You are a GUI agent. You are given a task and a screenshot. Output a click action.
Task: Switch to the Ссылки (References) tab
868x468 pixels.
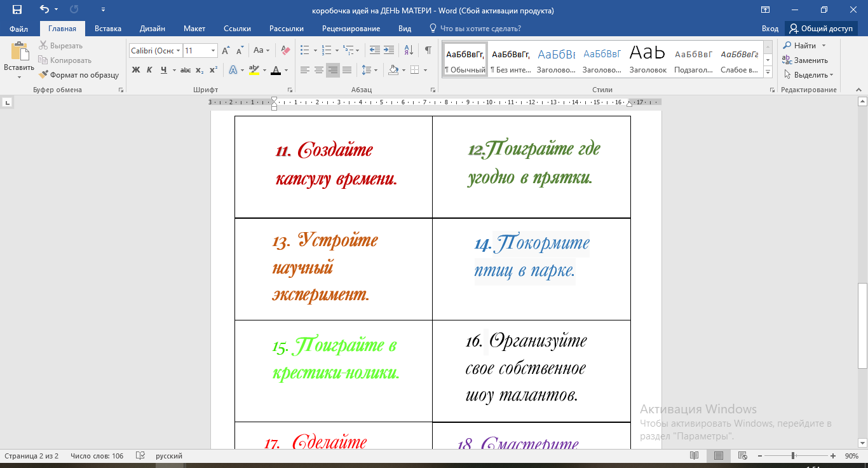point(237,29)
